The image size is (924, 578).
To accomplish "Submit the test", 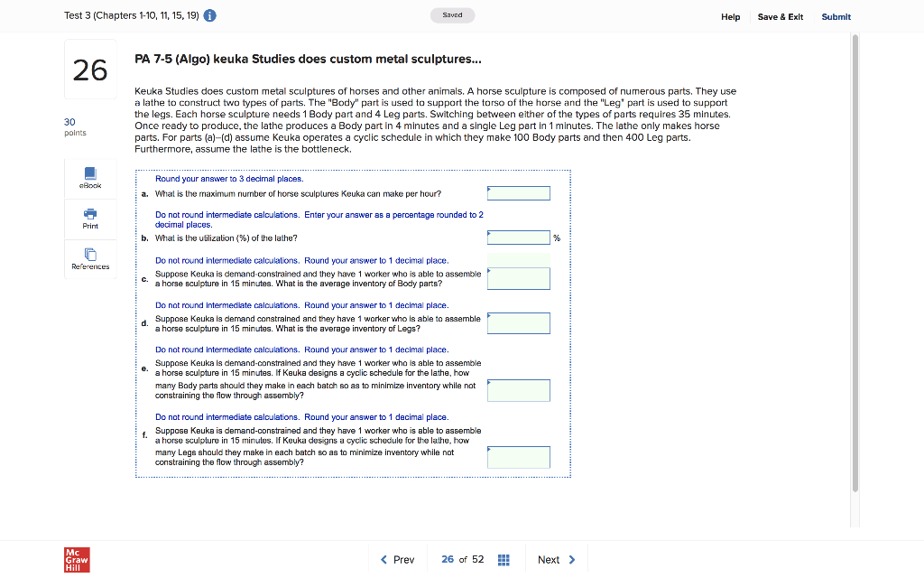I will [836, 17].
